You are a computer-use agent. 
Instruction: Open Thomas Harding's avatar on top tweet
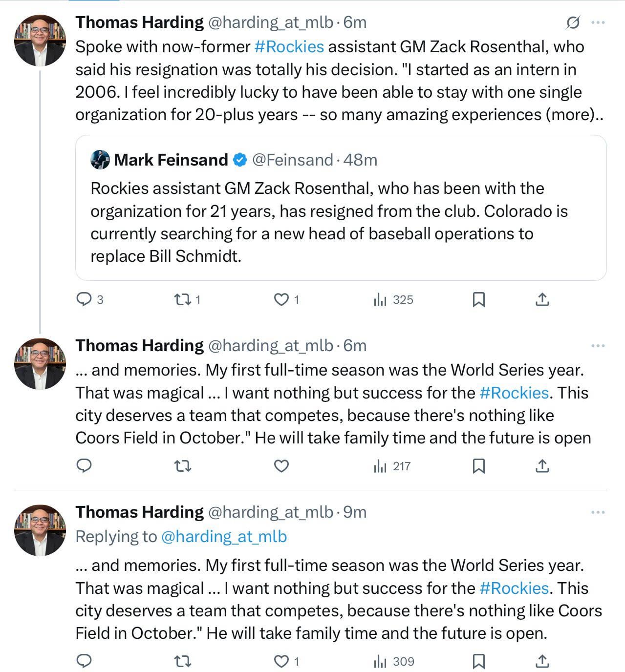tap(40, 40)
